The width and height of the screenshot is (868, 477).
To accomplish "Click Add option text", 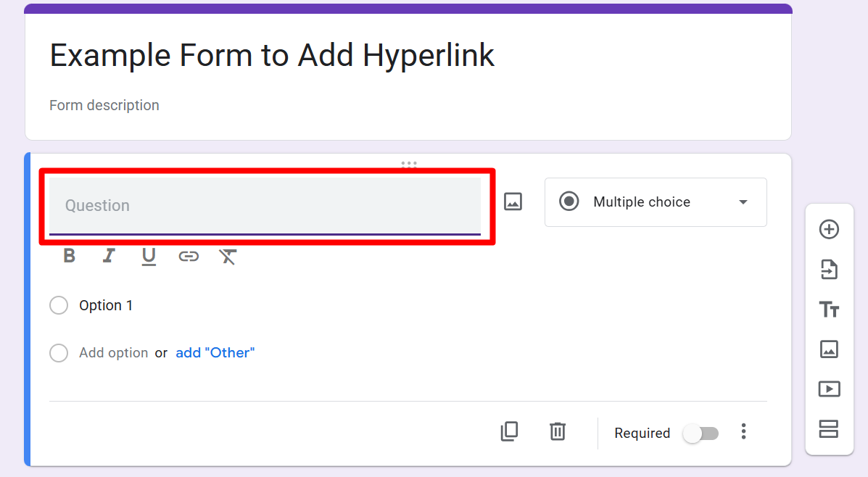I will coord(113,353).
